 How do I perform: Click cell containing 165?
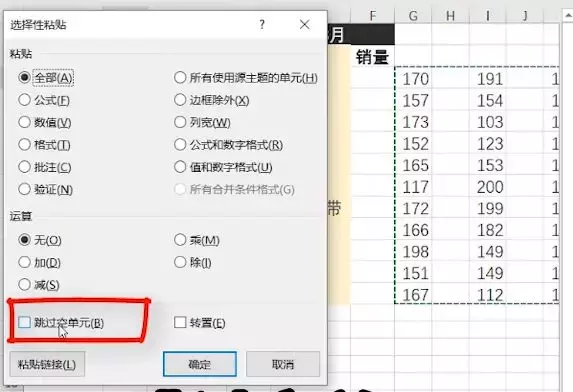pos(413,165)
